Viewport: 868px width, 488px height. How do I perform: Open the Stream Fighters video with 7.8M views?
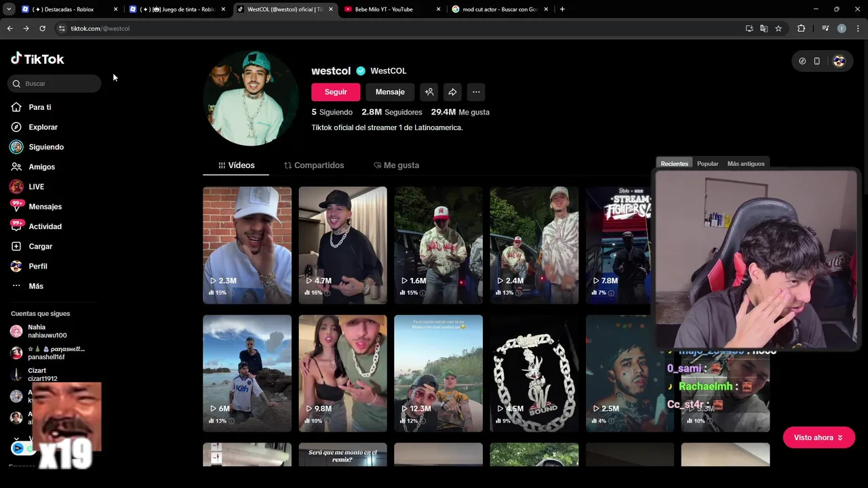[x=618, y=245]
